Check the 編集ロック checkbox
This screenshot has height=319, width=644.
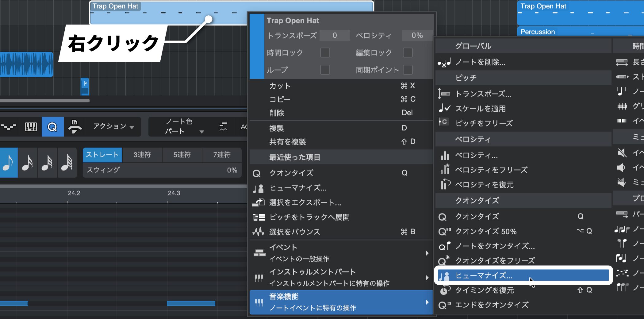click(x=408, y=52)
